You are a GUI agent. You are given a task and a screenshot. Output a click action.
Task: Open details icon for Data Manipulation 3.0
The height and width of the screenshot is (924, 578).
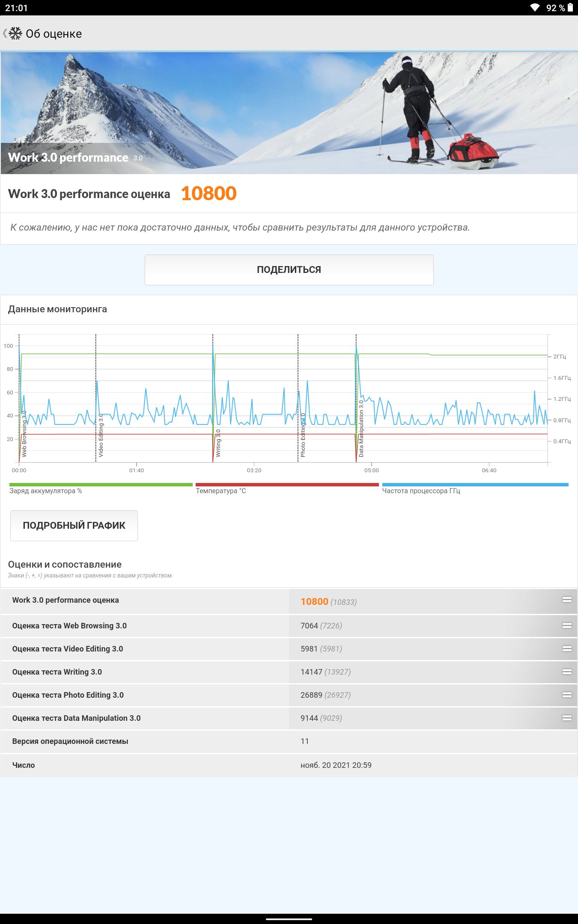567,718
